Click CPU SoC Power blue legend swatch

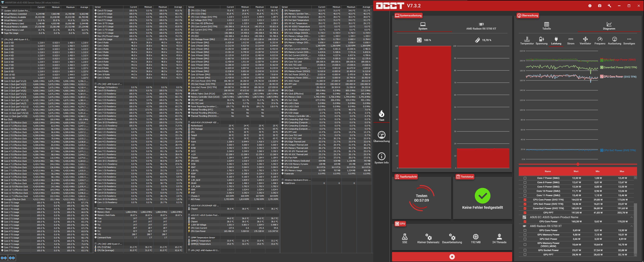[x=602, y=150]
